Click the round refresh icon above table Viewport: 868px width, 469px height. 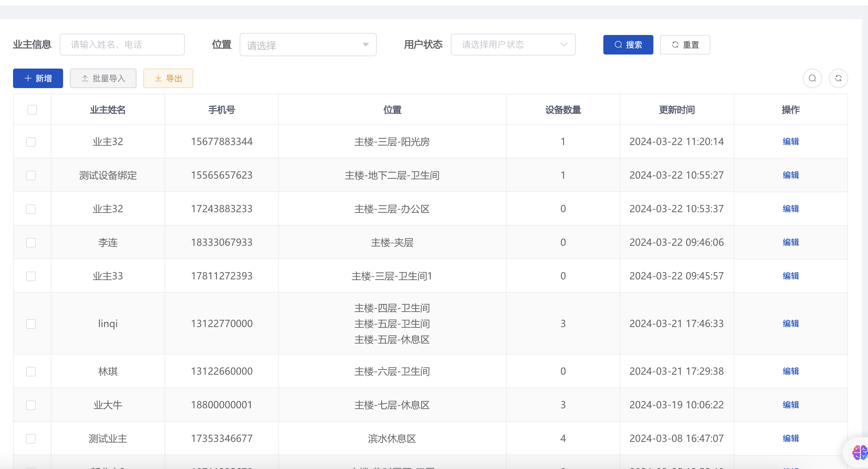[x=838, y=79]
